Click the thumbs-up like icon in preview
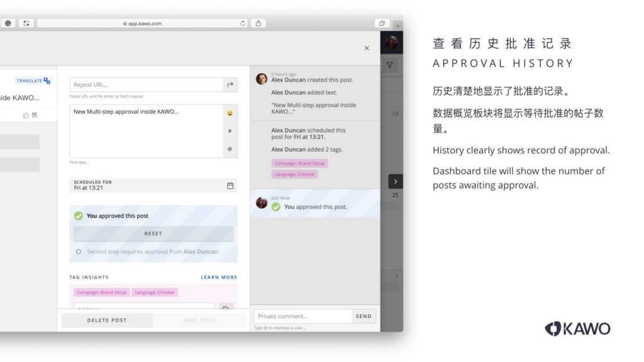The width and height of the screenshot is (644, 362). tap(26, 115)
